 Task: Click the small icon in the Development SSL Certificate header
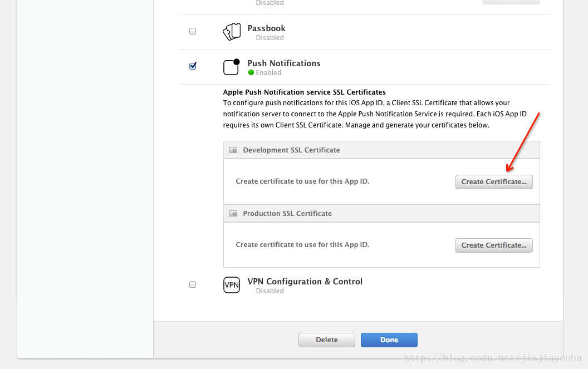[x=233, y=150]
